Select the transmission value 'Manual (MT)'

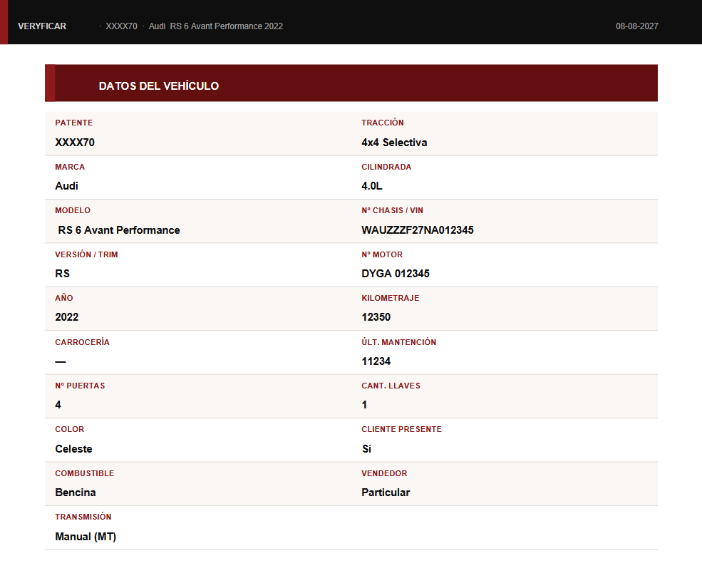(86, 537)
